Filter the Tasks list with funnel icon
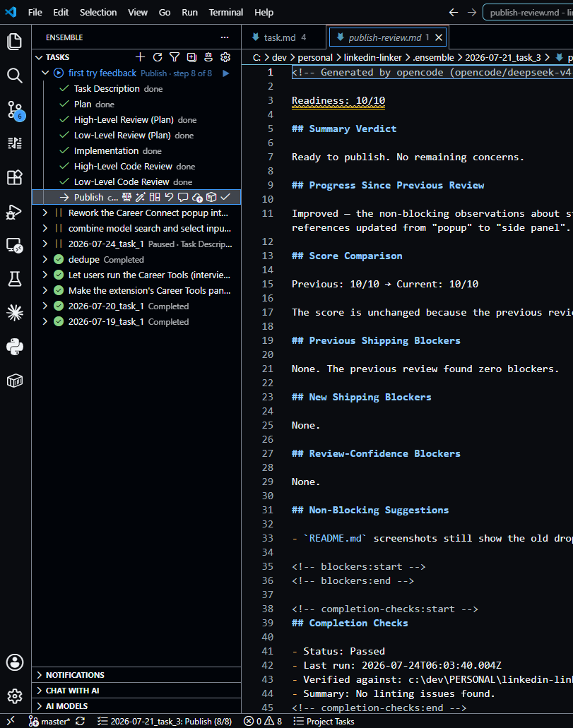The image size is (573, 728). pos(175,57)
